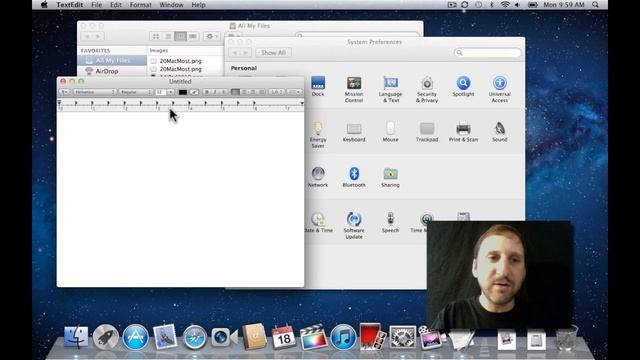Open iTunes from the Dock
Image resolution: width=640 pixels, height=360 pixels.
(343, 338)
